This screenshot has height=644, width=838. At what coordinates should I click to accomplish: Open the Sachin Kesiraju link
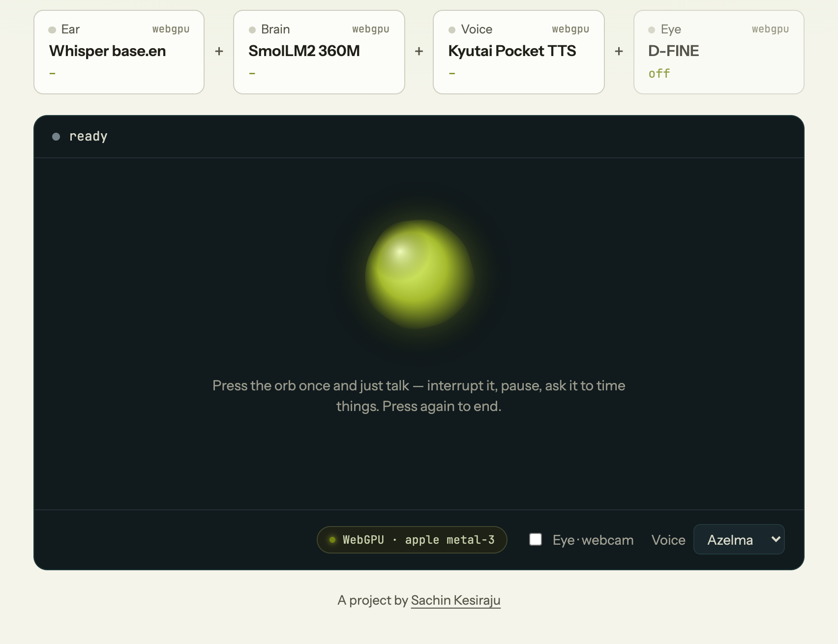(455, 600)
